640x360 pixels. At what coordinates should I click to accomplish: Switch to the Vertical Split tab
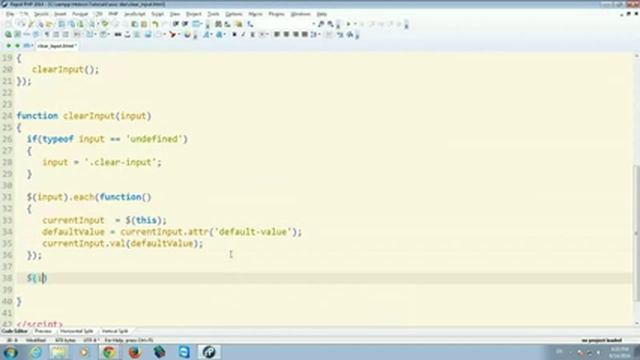point(115,331)
